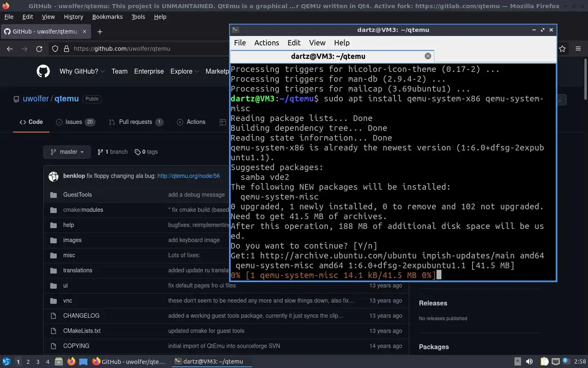Click the padlock site security icon
The image size is (588, 368).
(x=67, y=49)
